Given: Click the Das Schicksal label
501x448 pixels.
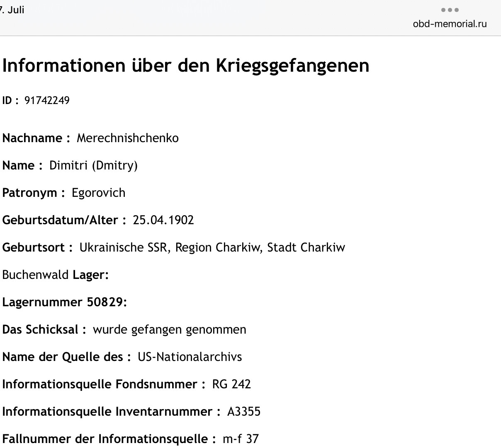Looking at the screenshot, I should [44, 329].
